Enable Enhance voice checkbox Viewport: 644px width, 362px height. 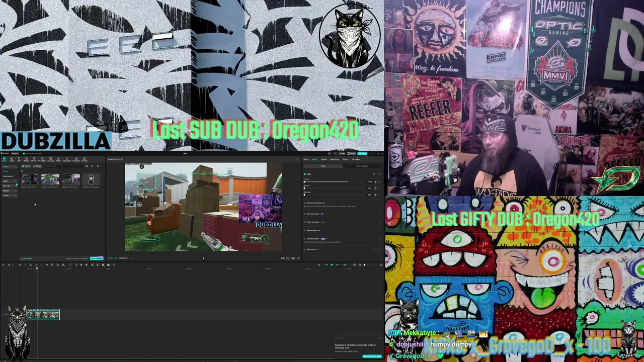305,214
